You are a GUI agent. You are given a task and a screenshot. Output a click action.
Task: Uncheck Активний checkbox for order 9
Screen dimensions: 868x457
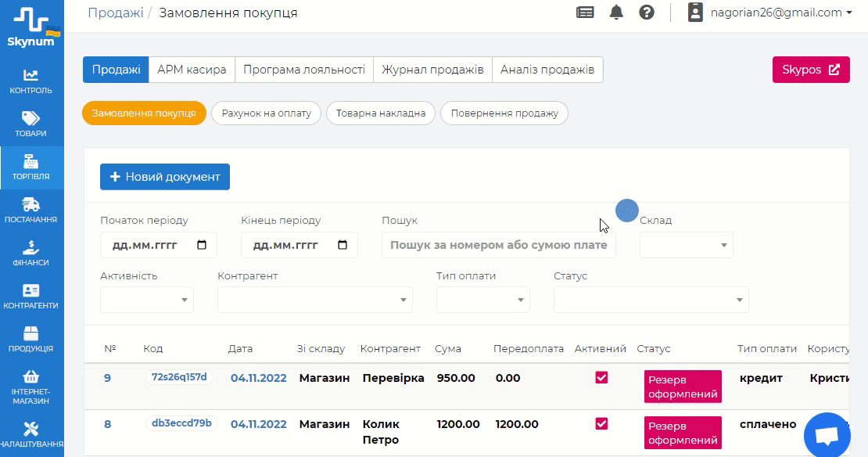(x=601, y=378)
